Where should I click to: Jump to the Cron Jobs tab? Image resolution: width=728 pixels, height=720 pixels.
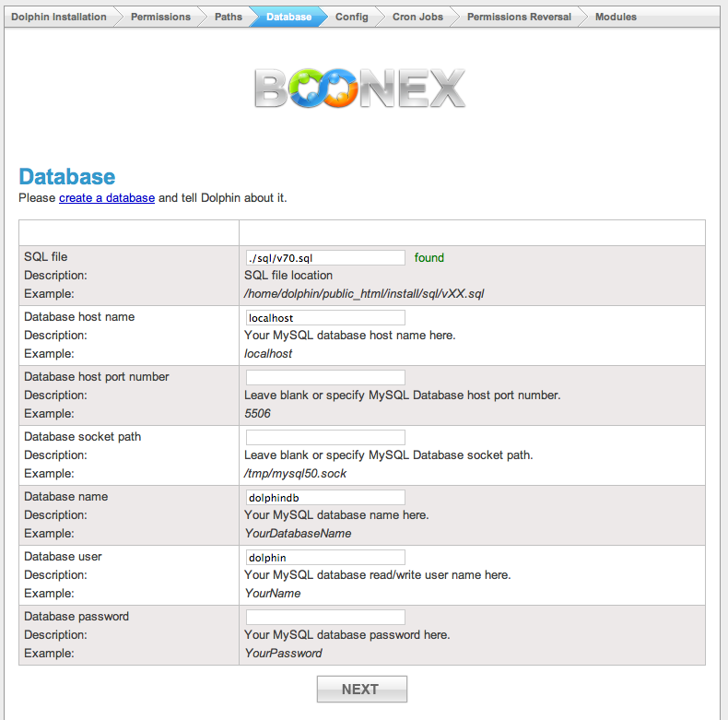click(x=417, y=17)
